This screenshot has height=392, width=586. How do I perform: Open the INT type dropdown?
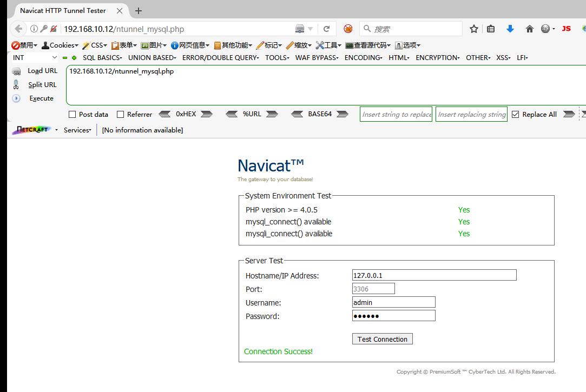click(34, 57)
